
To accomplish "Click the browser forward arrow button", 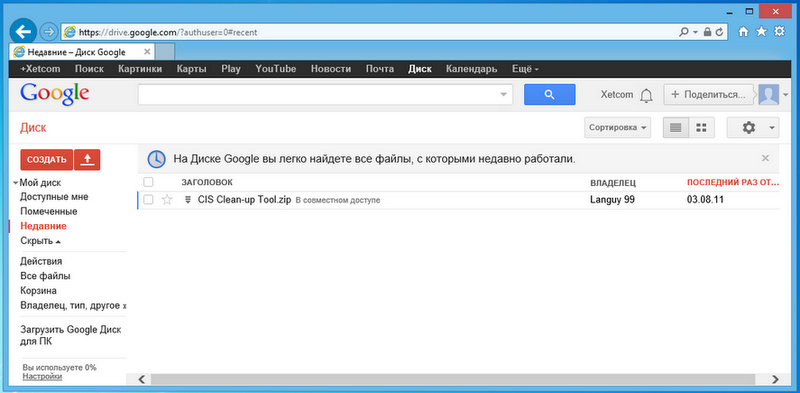I will [48, 32].
